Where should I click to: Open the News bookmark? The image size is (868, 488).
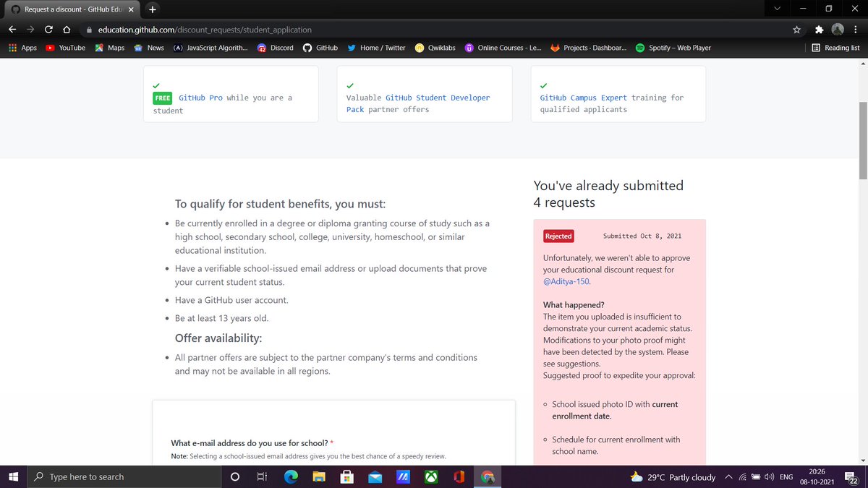[x=148, y=48]
